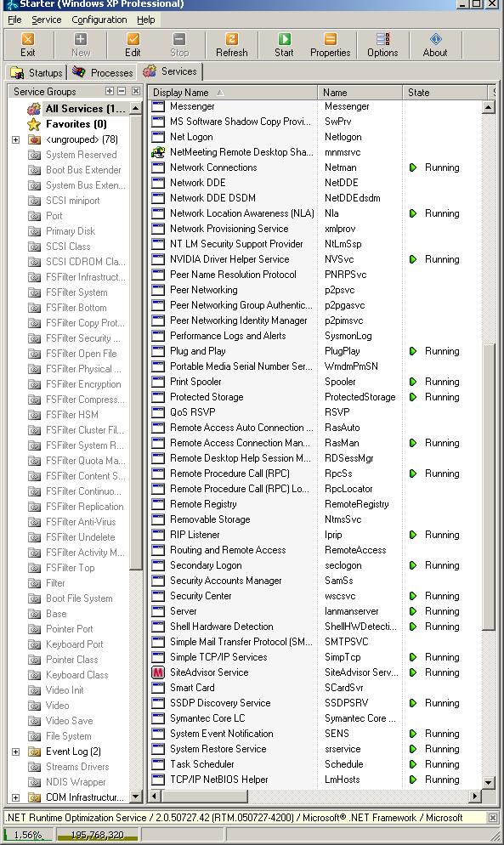Open the Options toolbar icon
504x845 pixels.
coord(382,45)
